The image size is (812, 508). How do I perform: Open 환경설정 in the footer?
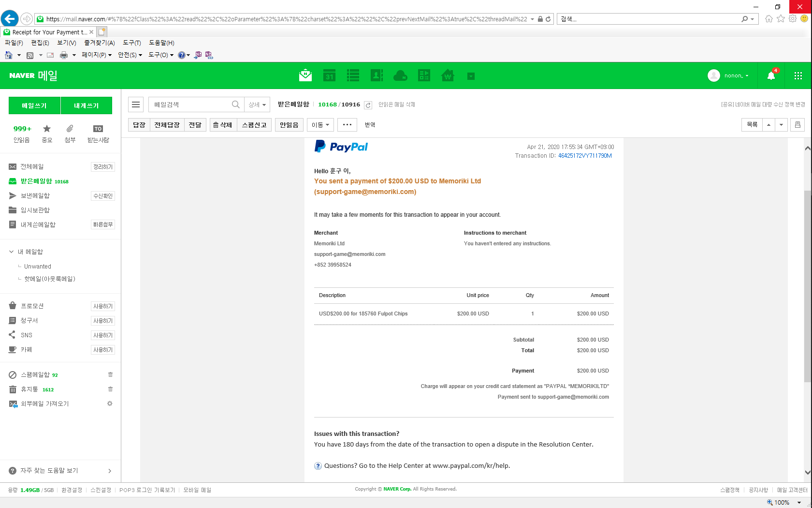coord(72,490)
